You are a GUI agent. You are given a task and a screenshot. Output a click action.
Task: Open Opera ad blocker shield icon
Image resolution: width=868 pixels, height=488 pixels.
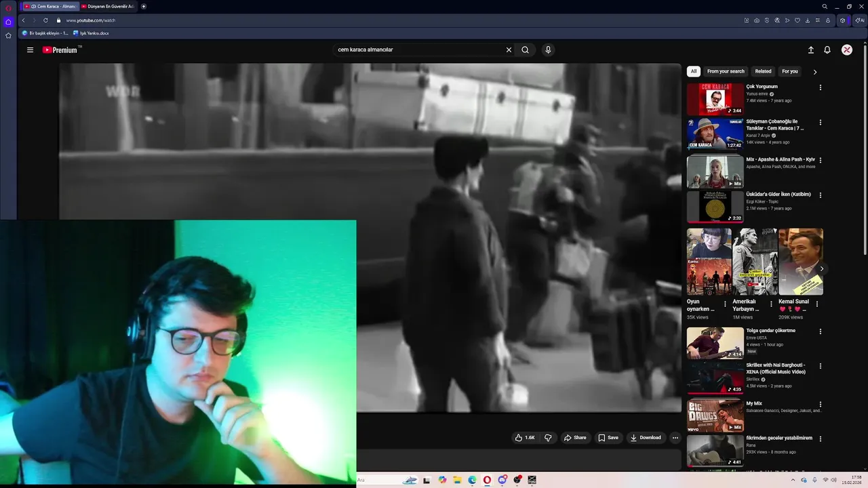(767, 20)
